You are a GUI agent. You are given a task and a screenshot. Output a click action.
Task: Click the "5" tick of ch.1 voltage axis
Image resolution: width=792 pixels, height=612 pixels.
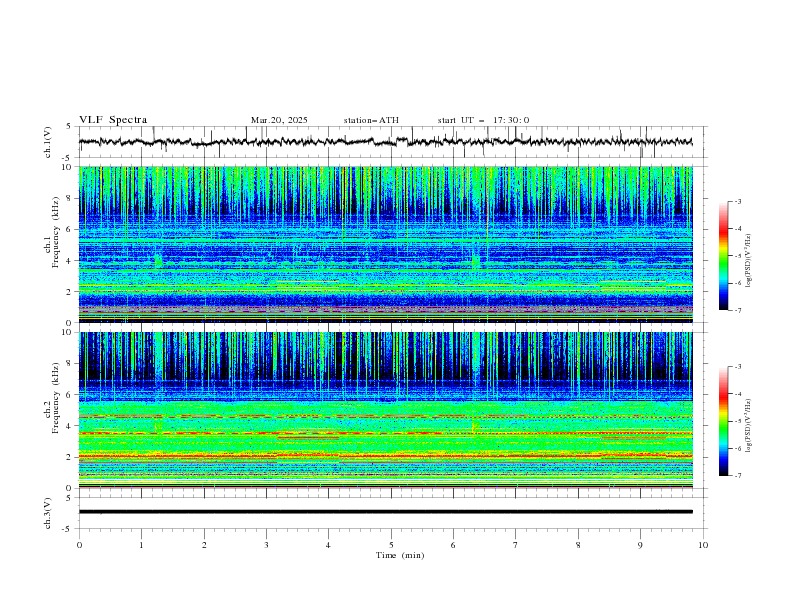(71, 126)
